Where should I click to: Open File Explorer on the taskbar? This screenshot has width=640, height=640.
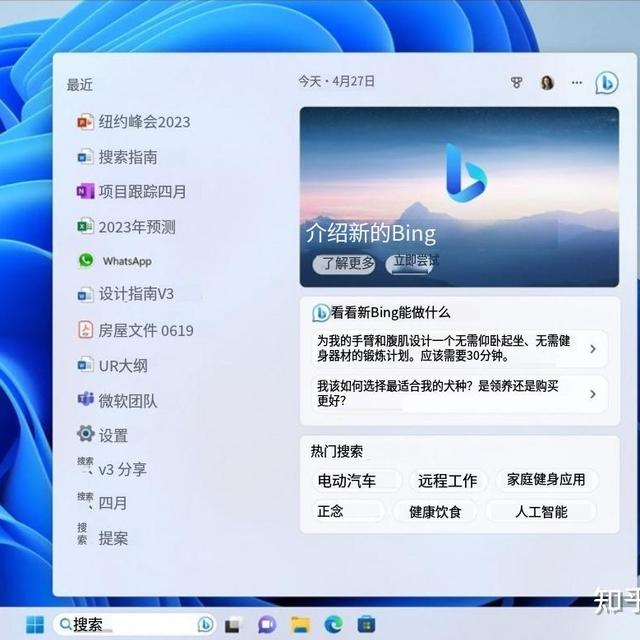click(300, 625)
